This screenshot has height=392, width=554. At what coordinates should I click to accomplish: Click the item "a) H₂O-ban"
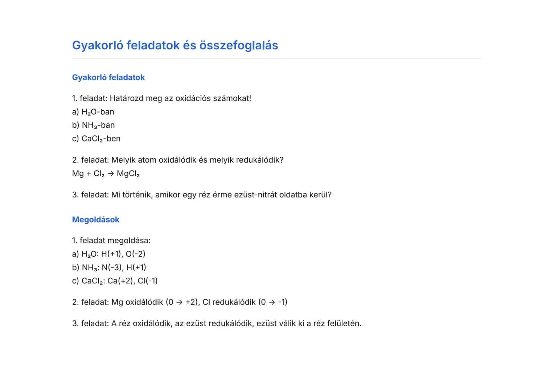coord(93,112)
